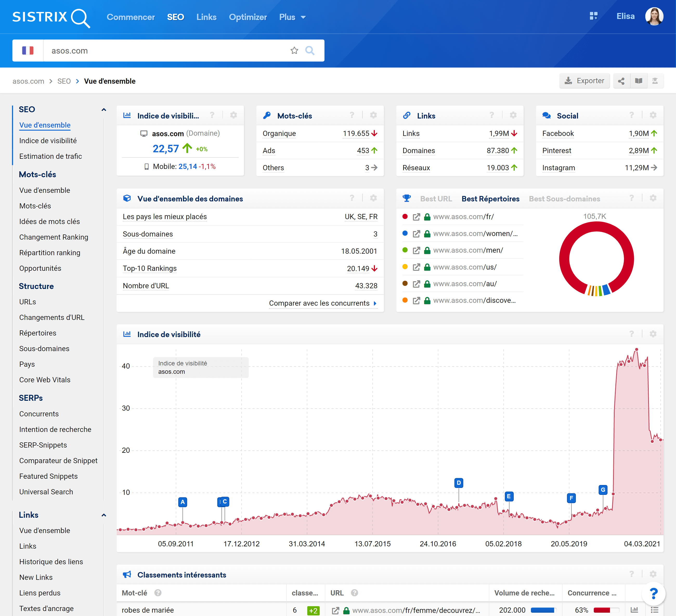Open gear of Vue d'ensemble des domaines

tap(373, 198)
